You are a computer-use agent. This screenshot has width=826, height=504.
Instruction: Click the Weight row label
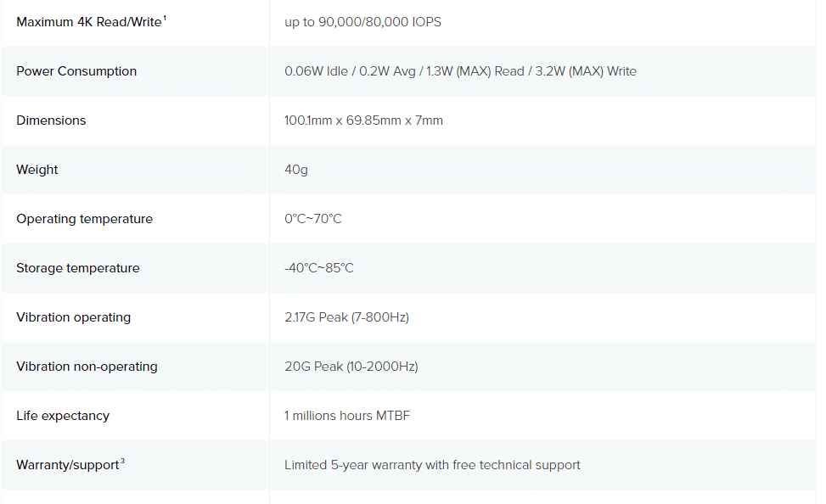click(x=37, y=170)
